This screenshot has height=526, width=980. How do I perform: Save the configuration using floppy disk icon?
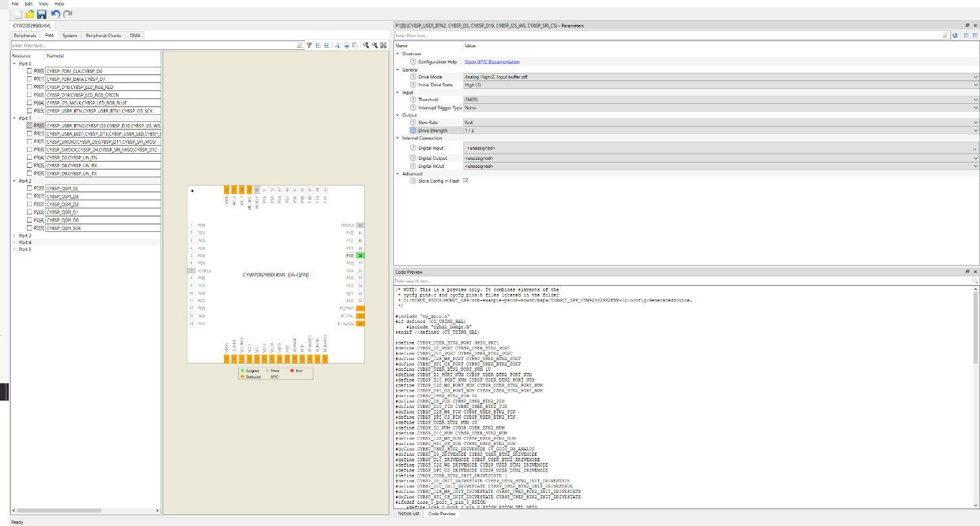(41, 13)
